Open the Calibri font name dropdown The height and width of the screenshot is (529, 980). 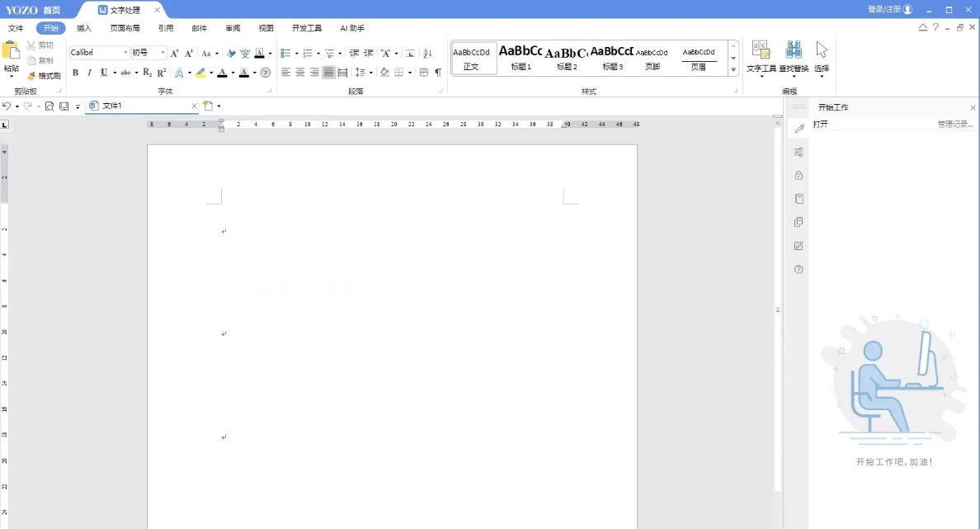[125, 53]
